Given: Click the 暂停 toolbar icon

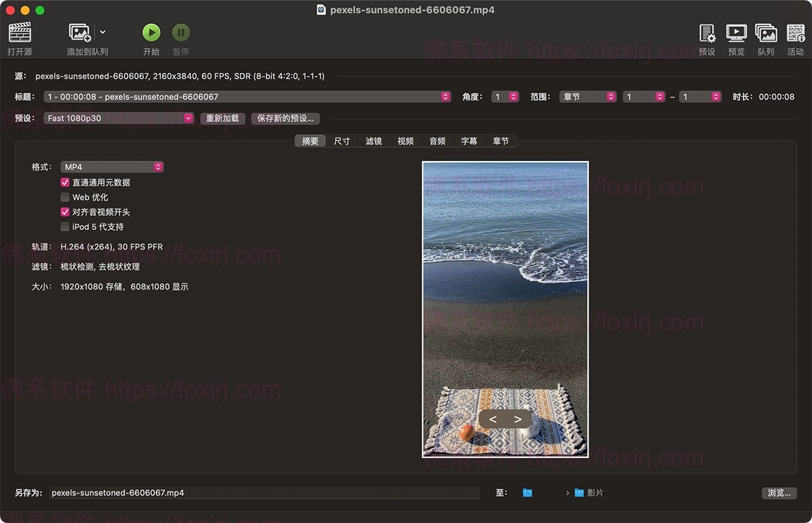Looking at the screenshot, I should click(x=181, y=32).
